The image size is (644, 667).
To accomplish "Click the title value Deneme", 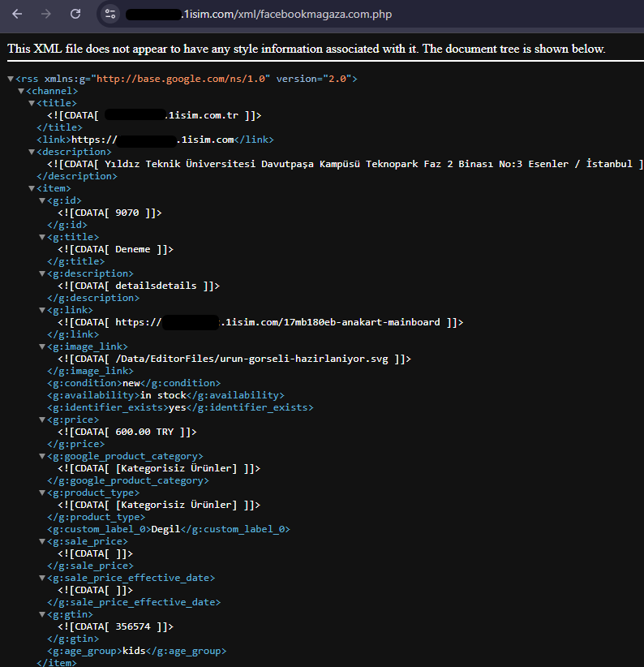I will point(133,249).
